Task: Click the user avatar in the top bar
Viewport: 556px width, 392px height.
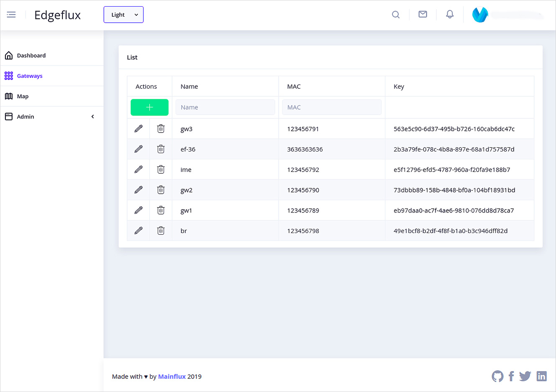Action: [480, 14]
